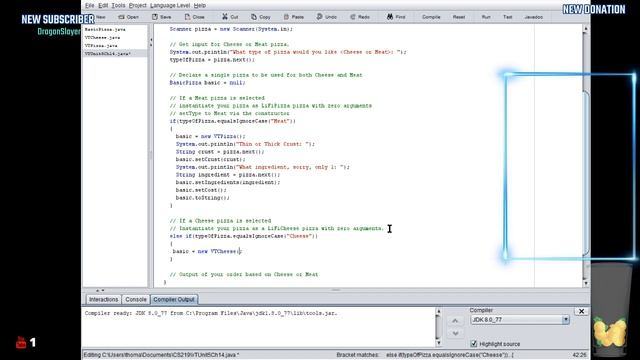
Task: Select the last modified file in list
Action: click(x=114, y=53)
